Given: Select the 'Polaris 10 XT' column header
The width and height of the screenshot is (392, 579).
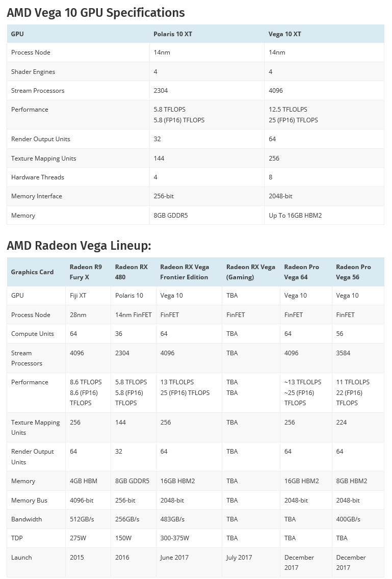Looking at the screenshot, I should (173, 34).
